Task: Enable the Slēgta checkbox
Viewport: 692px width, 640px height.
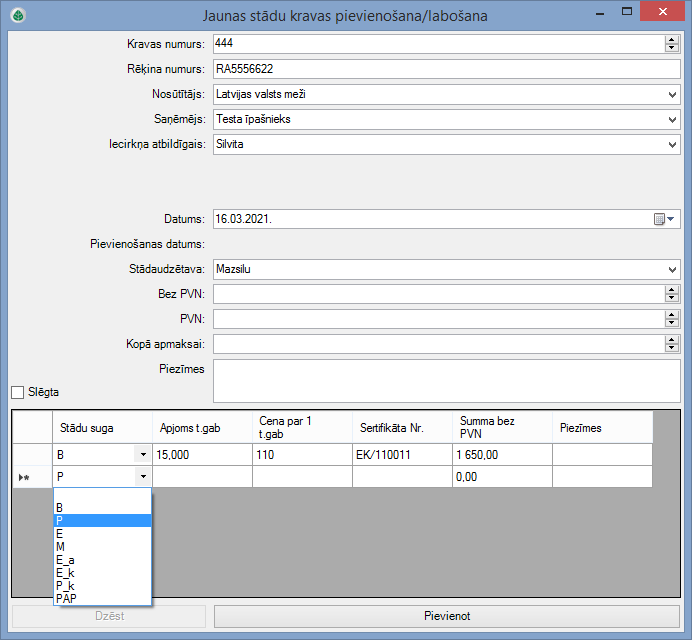Action: pos(18,392)
